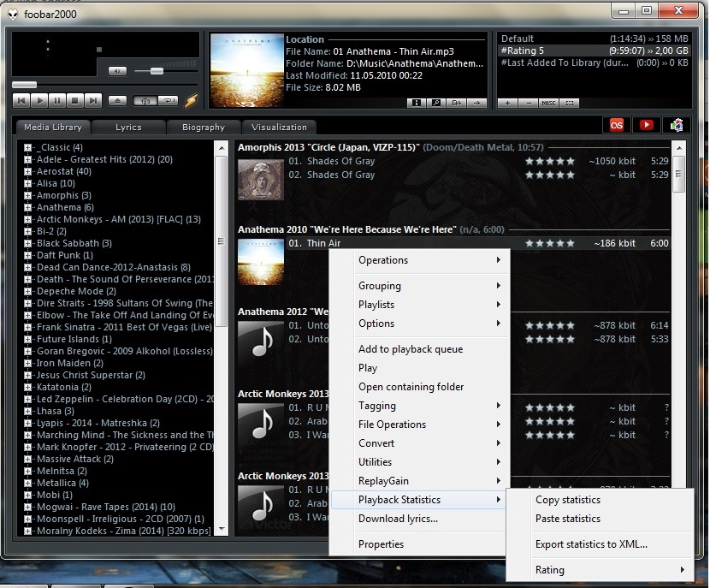This screenshot has height=588, width=710.
Task: Click the MISC button under playlists
Action: (x=548, y=103)
